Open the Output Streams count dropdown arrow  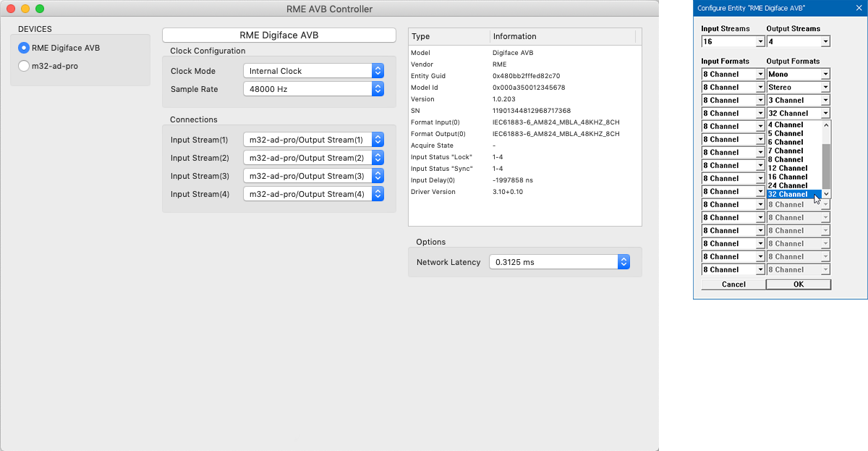(825, 41)
